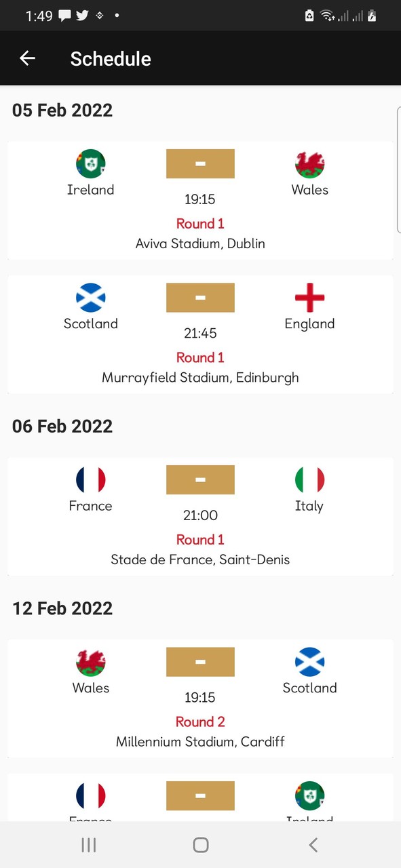
Task: Select the Scotland vs England fixture
Action: [200, 334]
